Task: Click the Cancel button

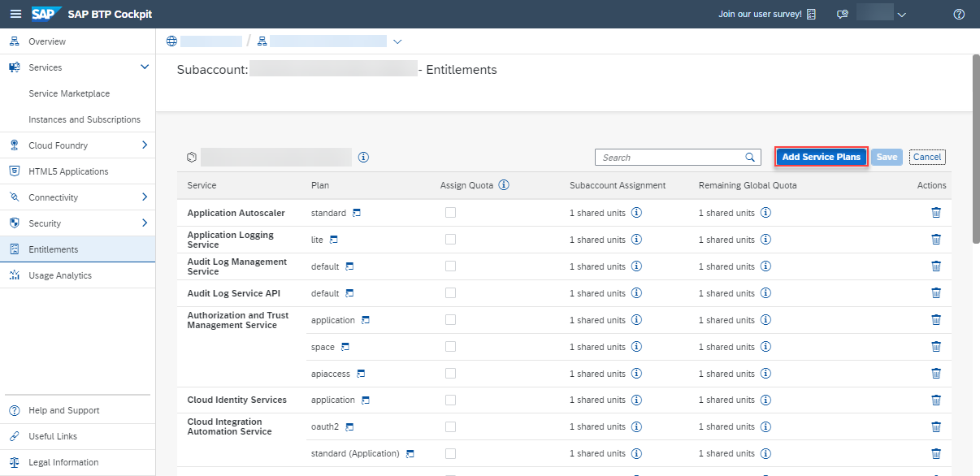Action: pyautogui.click(x=927, y=157)
